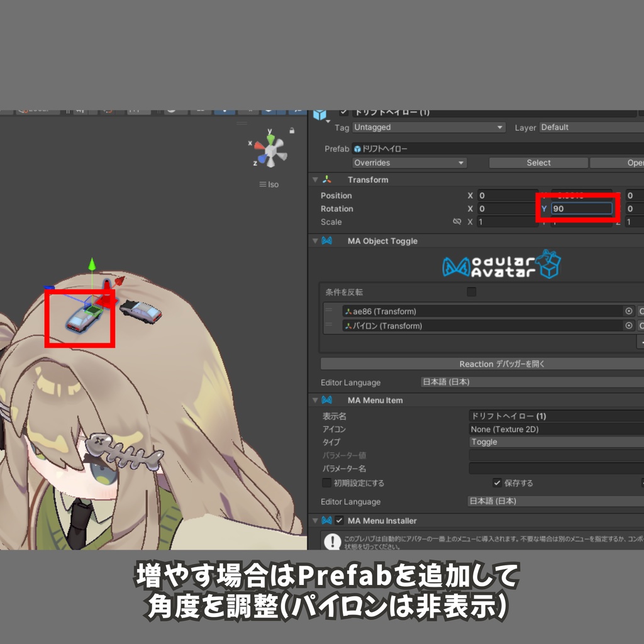Click the MA Object Toggle header title
Screen dimensions: 644x644
point(382,241)
